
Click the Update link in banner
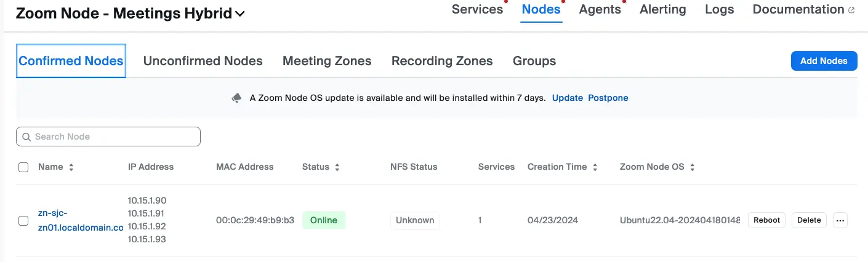(567, 98)
